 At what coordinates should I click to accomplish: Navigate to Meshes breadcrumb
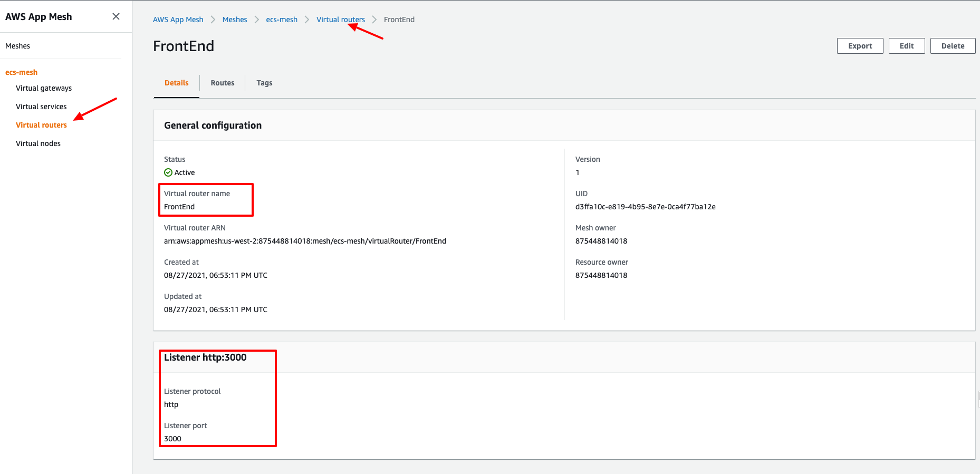click(235, 20)
